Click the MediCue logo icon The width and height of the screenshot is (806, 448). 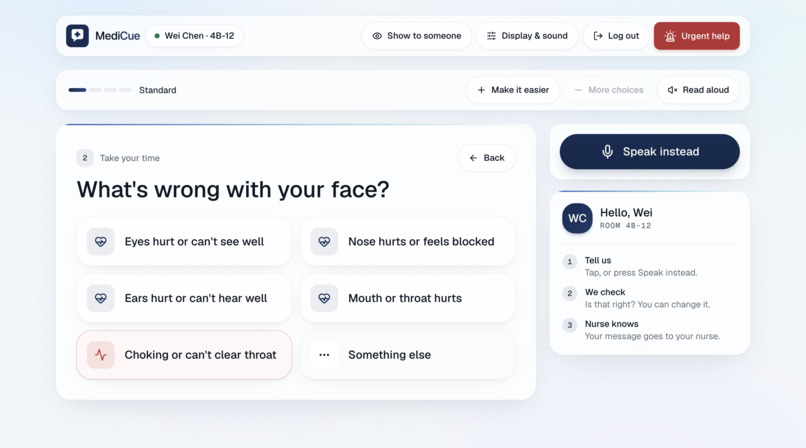coord(77,36)
